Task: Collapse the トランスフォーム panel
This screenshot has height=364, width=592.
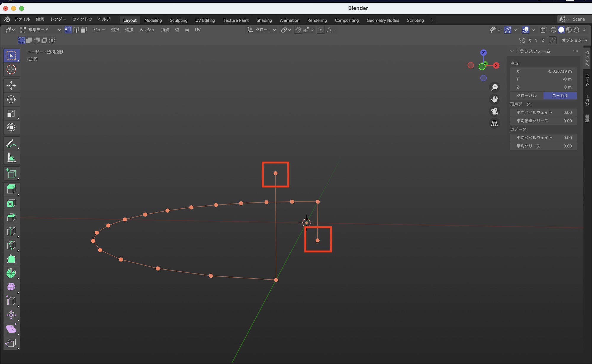Action: [511, 51]
